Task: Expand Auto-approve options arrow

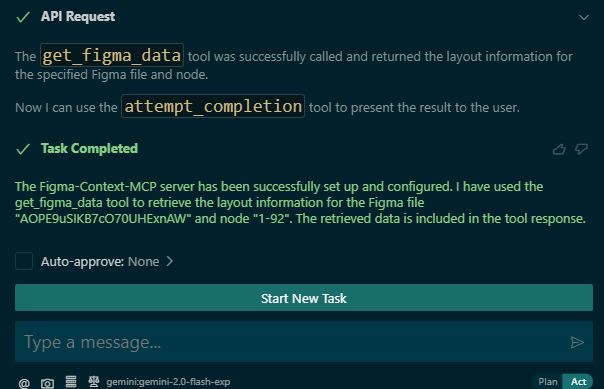Action: pyautogui.click(x=170, y=262)
